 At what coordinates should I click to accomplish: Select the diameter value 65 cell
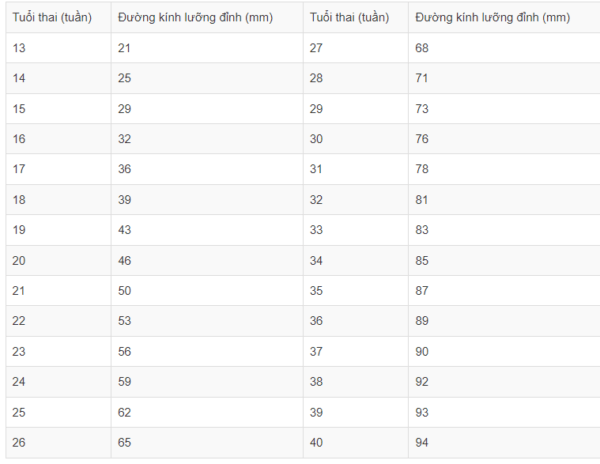(x=207, y=443)
